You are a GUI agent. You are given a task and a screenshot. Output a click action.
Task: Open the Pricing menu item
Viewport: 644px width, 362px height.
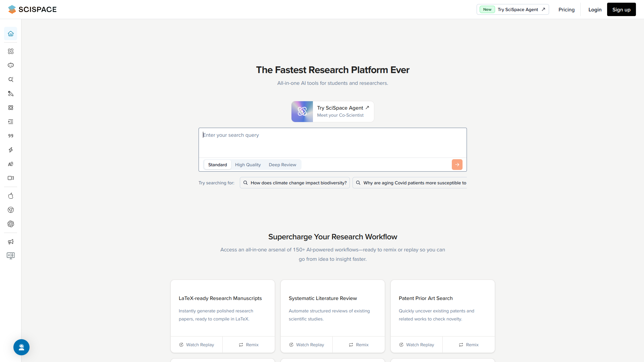click(566, 9)
